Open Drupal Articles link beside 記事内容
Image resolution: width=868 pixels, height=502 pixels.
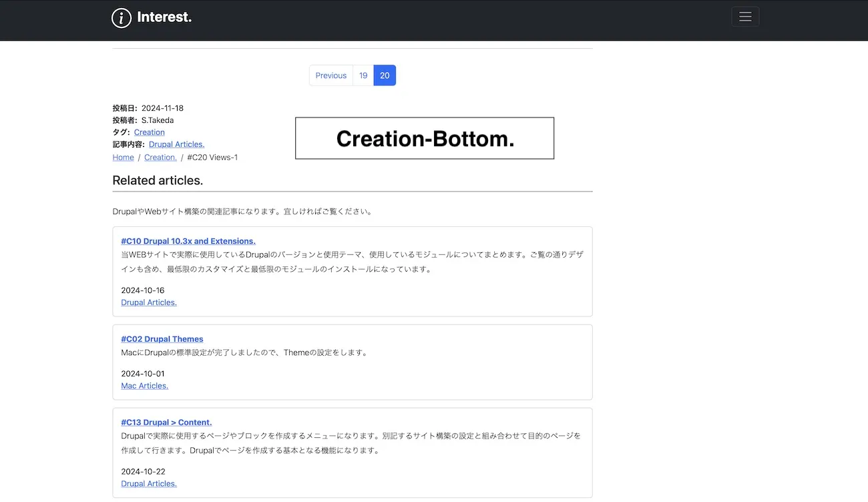pyautogui.click(x=176, y=144)
